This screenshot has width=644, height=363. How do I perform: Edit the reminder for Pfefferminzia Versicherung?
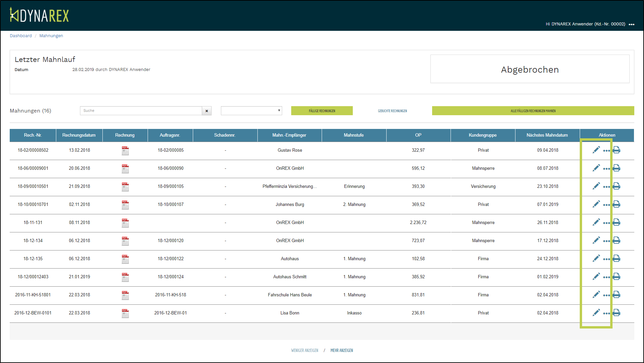[596, 186]
